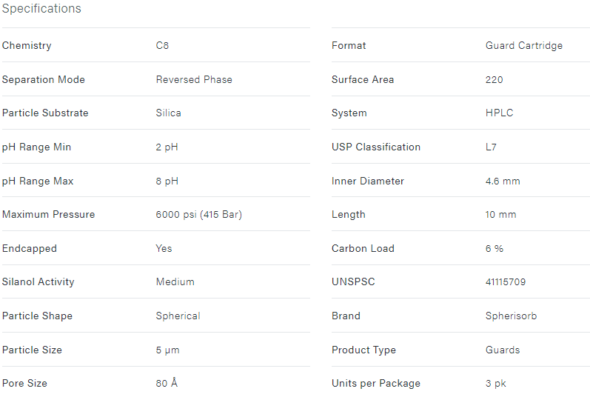Click the Spherical particle shape value

[x=178, y=316]
